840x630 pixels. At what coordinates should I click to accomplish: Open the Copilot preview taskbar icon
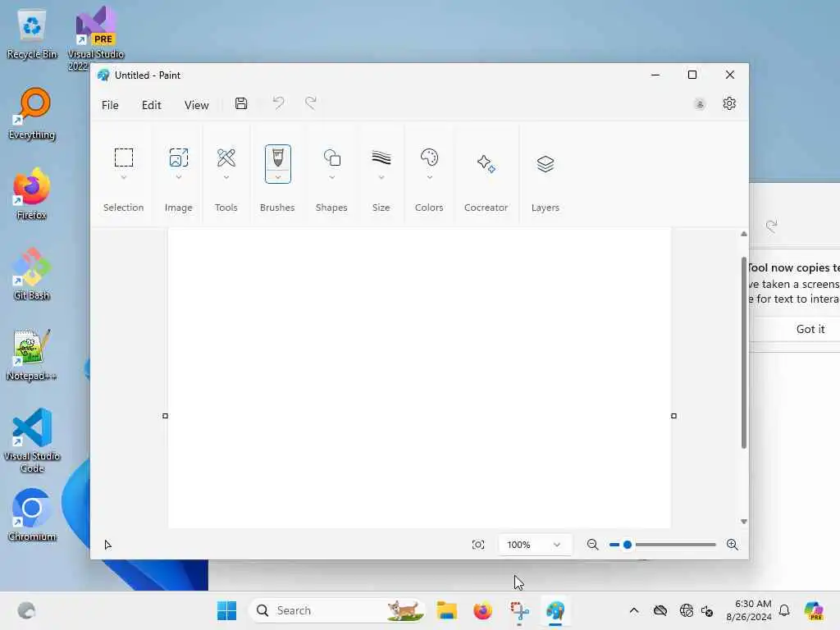tap(814, 610)
